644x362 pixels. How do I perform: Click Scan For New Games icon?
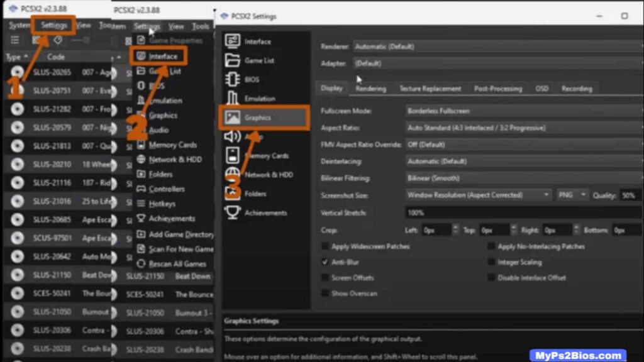coord(141,249)
